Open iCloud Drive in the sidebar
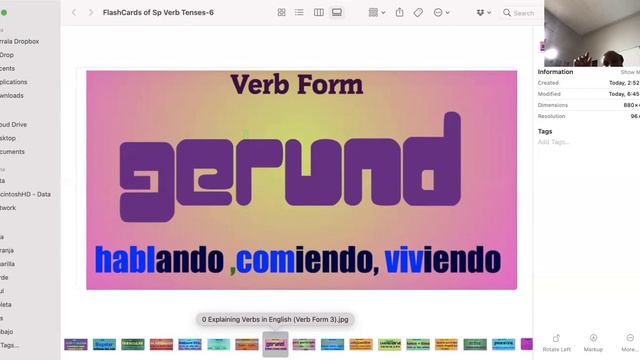The width and height of the screenshot is (640, 360). pyautogui.click(x=13, y=124)
